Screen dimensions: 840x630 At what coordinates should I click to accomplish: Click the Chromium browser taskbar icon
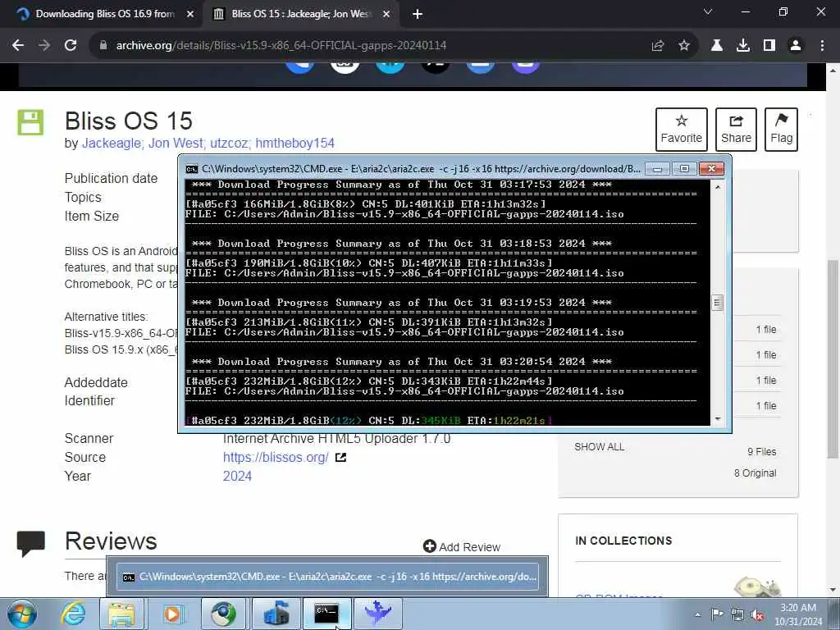coord(223,614)
